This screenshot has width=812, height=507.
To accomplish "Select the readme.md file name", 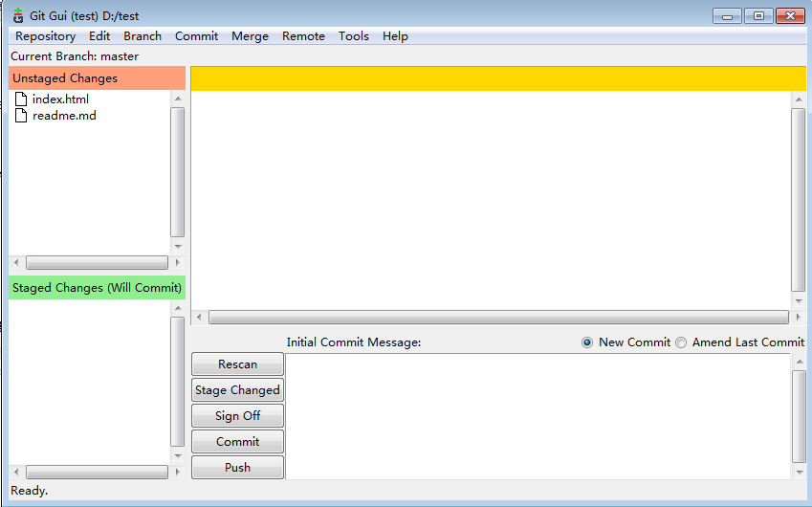I will 64,116.
